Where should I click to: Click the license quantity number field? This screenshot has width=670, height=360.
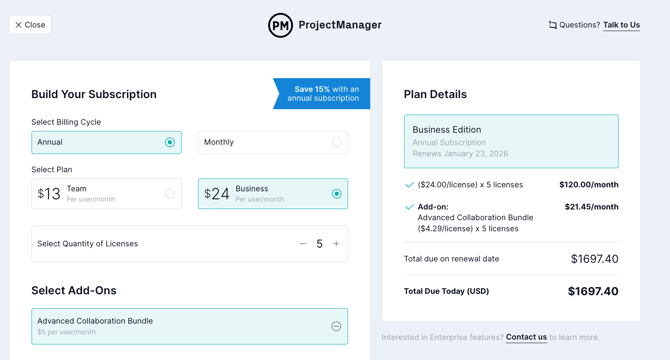click(x=319, y=244)
